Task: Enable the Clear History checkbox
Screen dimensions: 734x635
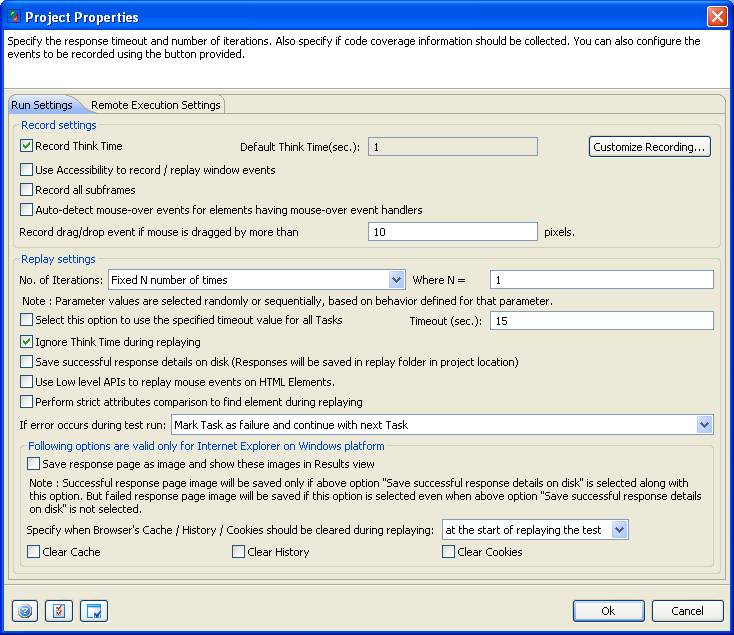Action: click(239, 552)
